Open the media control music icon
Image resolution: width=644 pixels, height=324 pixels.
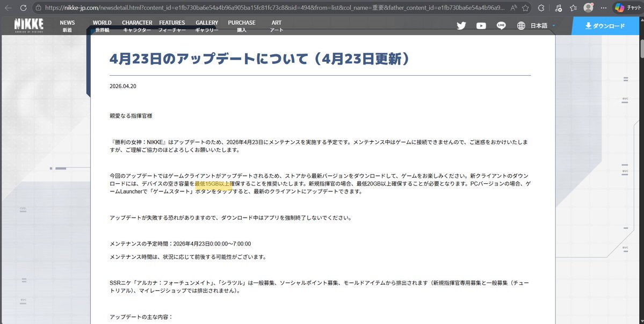tap(558, 8)
